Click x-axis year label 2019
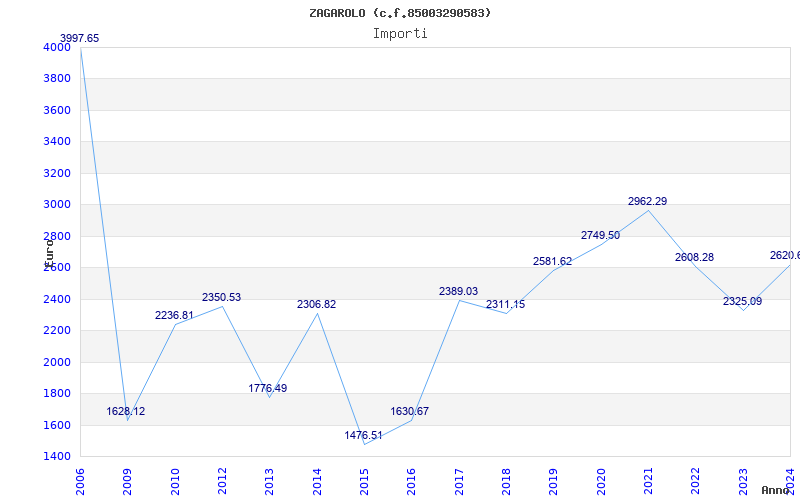The height and width of the screenshot is (500, 800). pos(554,481)
